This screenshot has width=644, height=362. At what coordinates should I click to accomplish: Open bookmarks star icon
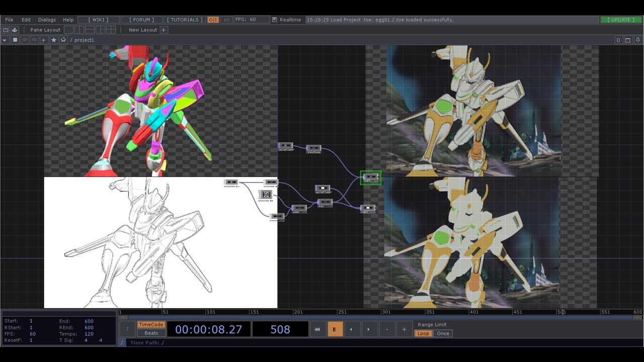(54, 40)
